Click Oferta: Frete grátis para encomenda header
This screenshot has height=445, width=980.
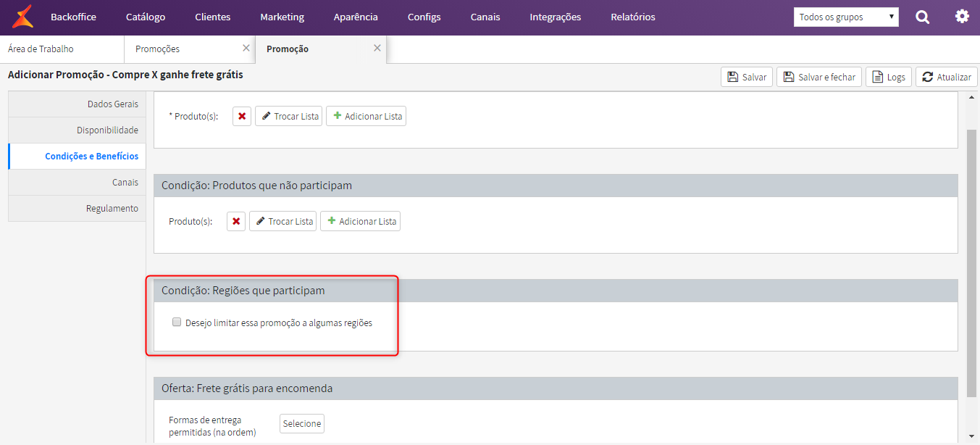556,388
